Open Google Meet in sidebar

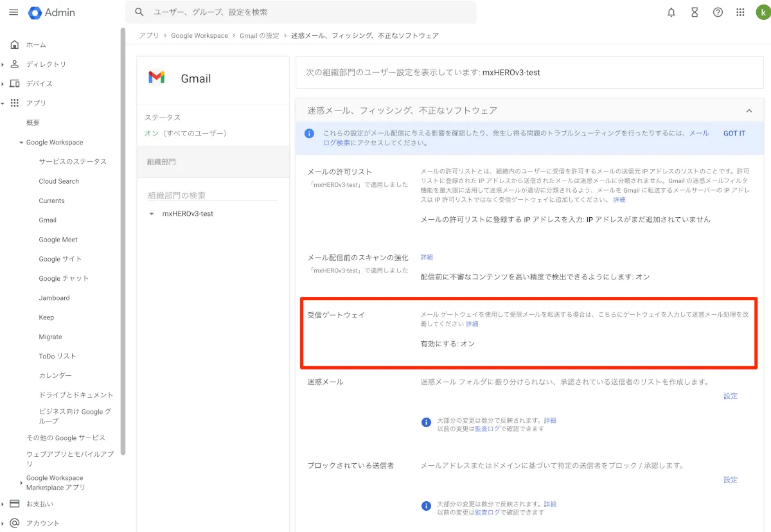(58, 240)
